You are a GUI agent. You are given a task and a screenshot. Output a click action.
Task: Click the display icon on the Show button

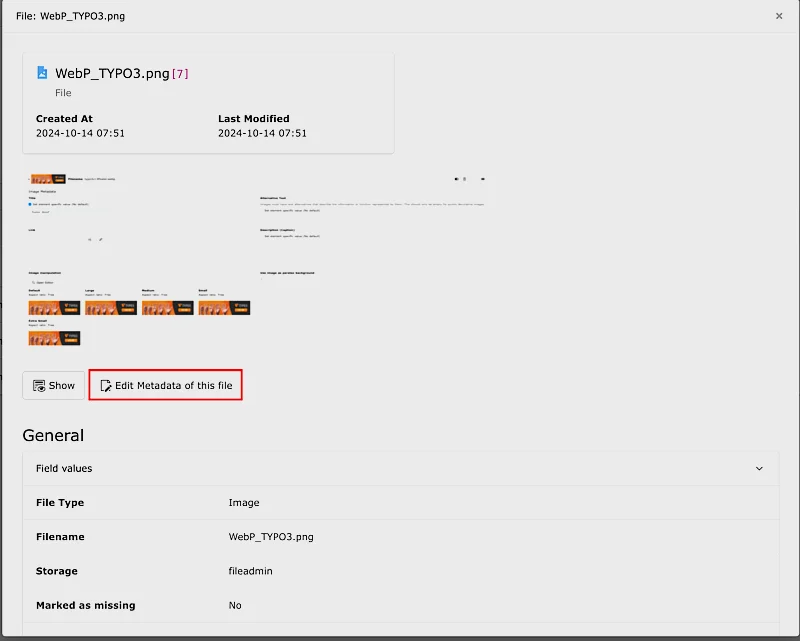coord(38,385)
